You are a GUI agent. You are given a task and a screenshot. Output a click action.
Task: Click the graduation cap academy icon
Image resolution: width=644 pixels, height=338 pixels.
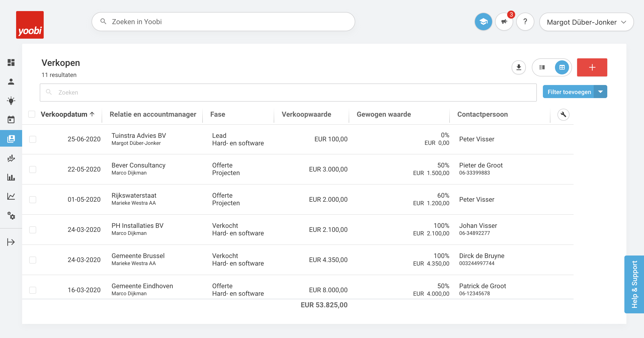pos(483,22)
